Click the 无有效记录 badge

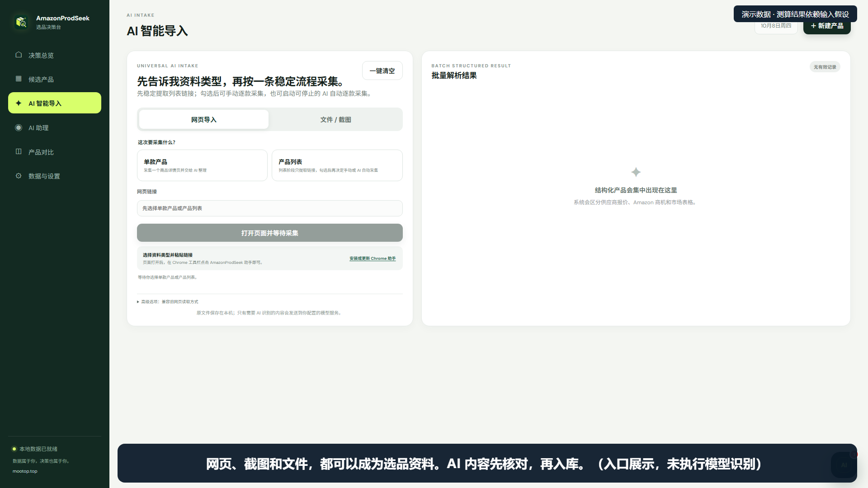click(x=825, y=67)
